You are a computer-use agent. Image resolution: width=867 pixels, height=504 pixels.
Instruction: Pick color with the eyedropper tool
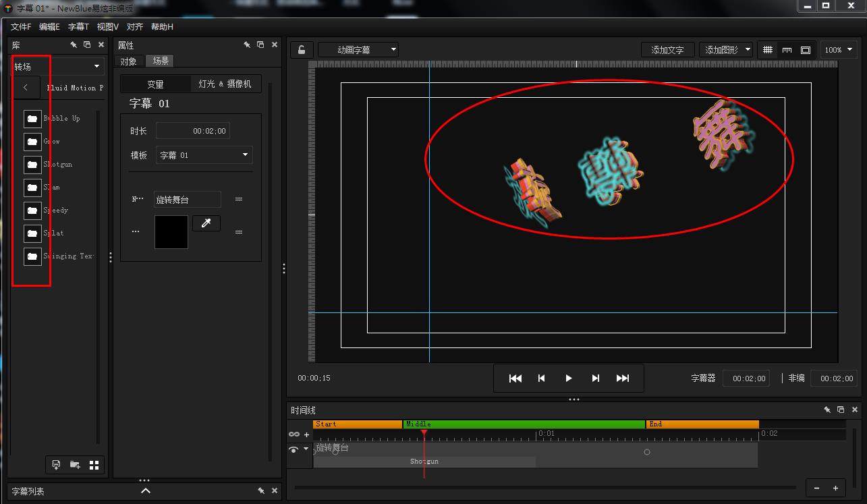(206, 223)
